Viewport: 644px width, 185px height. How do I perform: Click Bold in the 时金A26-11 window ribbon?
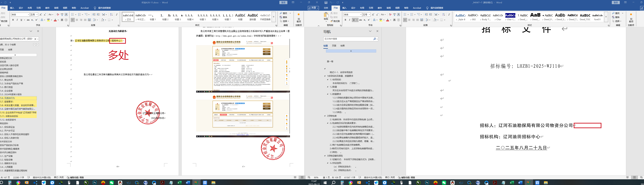[13, 20]
